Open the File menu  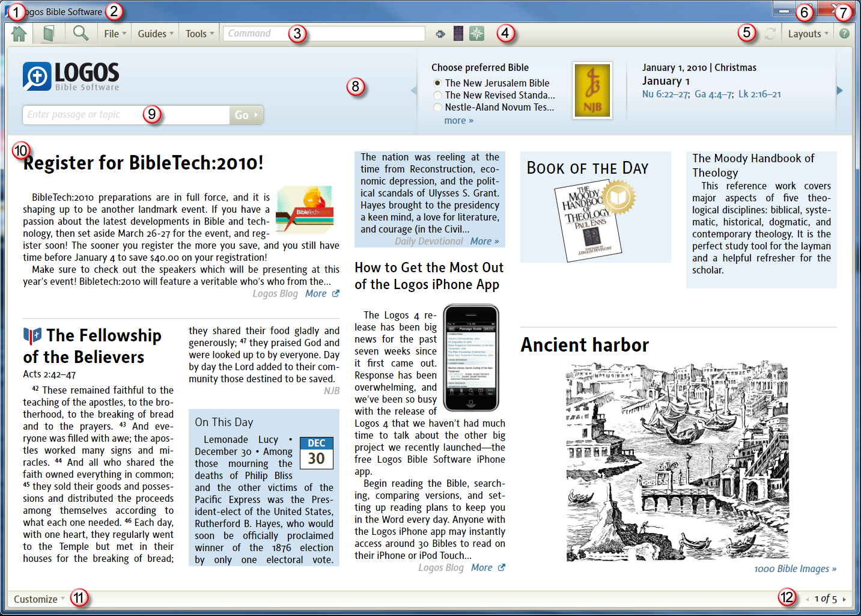coord(115,34)
